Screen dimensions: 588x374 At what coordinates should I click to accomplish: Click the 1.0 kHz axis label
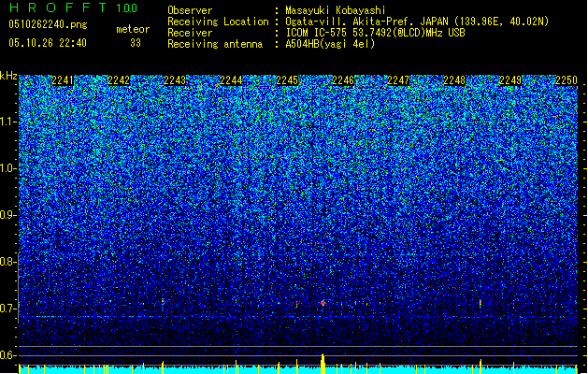pyautogui.click(x=7, y=168)
